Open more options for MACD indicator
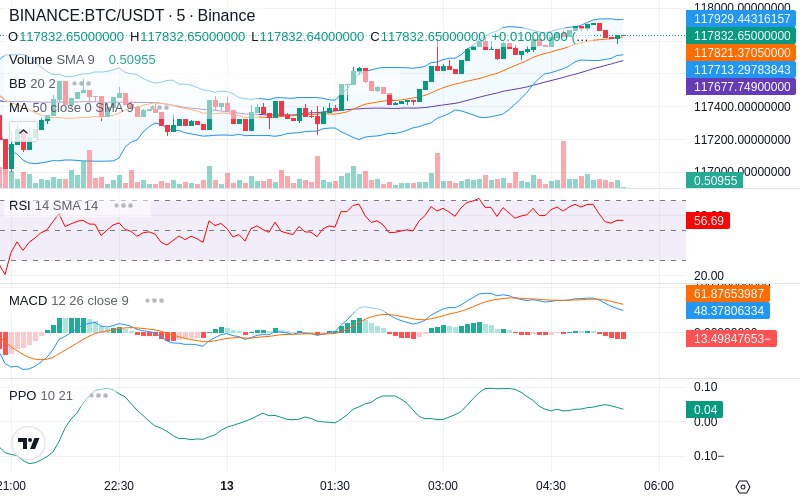Viewport: 800px width, 500px height. pos(154,301)
